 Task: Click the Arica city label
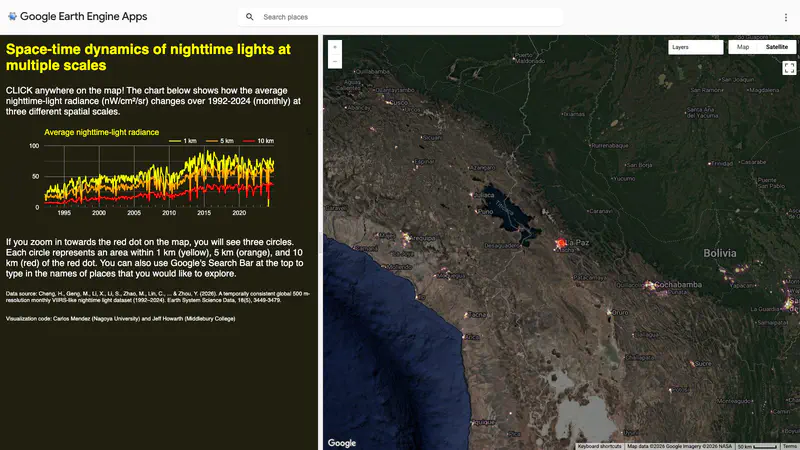tap(472, 337)
